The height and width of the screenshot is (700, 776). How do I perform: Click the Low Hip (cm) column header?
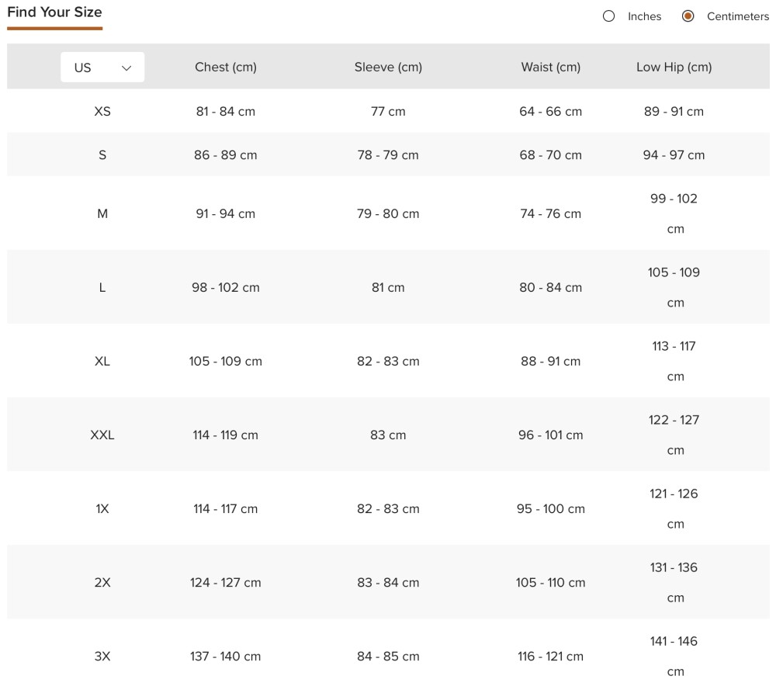[674, 67]
